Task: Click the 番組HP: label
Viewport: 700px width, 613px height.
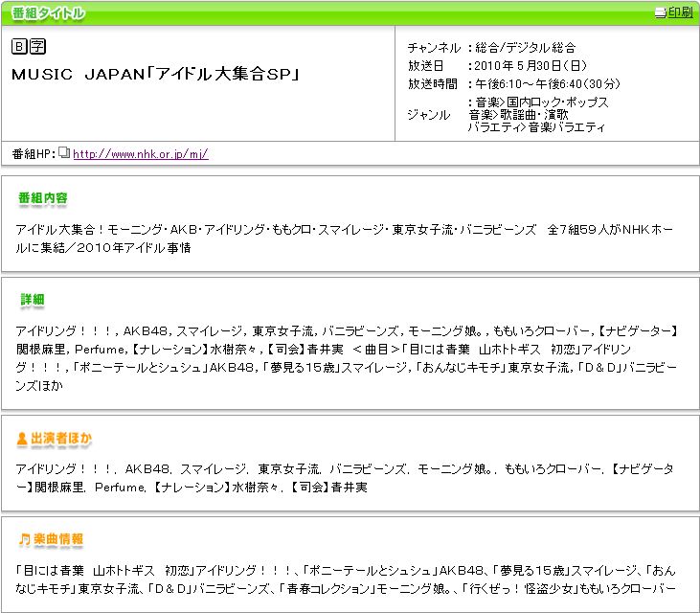Action: pos(34,154)
